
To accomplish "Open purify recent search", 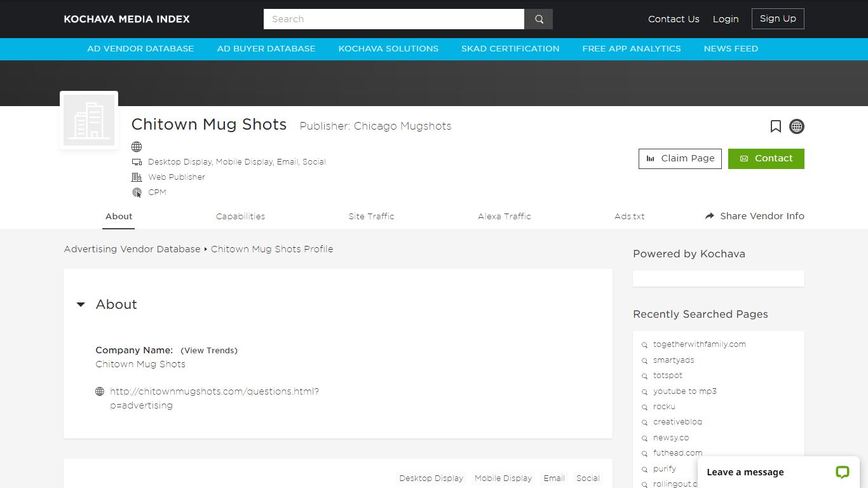I will coord(664,469).
